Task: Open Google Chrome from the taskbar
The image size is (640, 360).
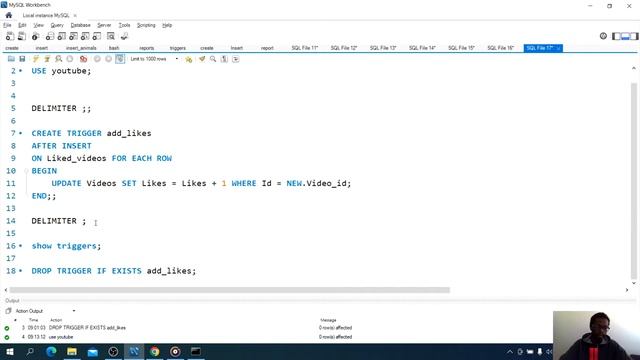Action: pyautogui.click(x=154, y=351)
